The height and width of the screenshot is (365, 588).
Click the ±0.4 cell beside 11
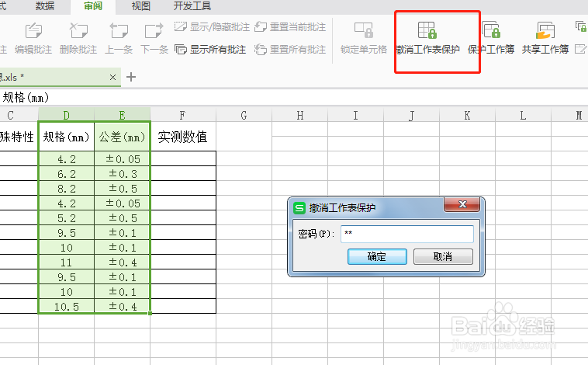[123, 262]
